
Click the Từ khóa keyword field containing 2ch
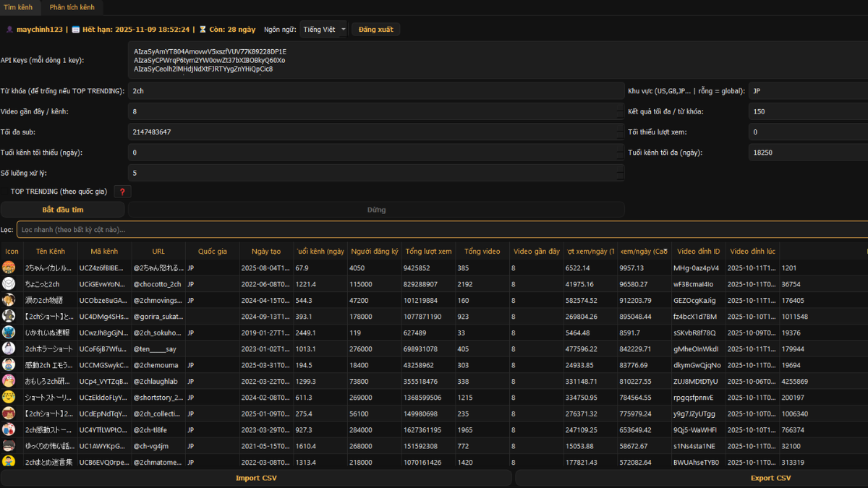click(376, 91)
